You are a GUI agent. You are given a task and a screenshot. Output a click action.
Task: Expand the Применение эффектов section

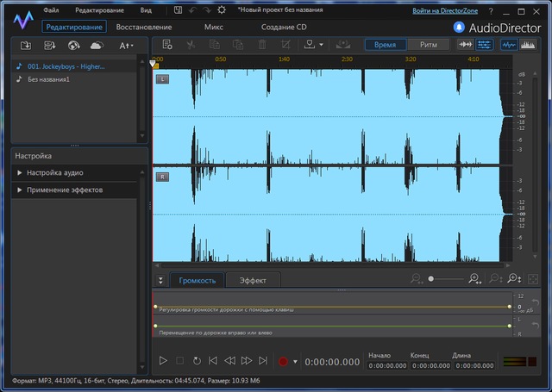[x=64, y=190]
